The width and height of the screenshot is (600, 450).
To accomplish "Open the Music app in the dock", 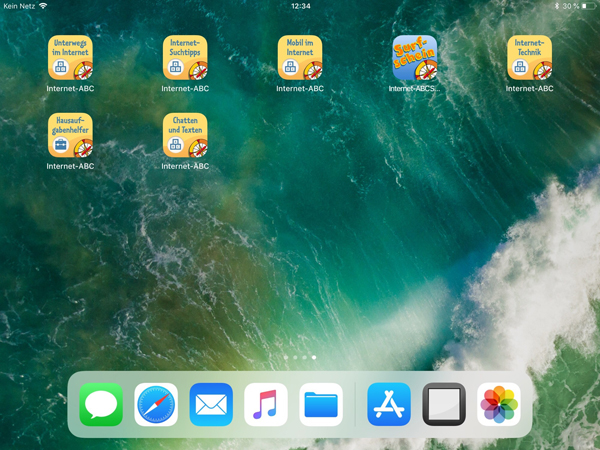I will (266, 405).
